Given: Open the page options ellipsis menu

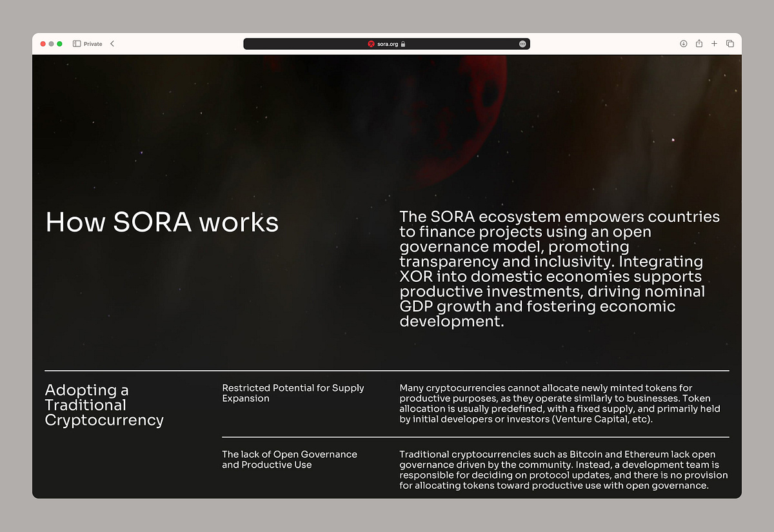Looking at the screenshot, I should (522, 44).
